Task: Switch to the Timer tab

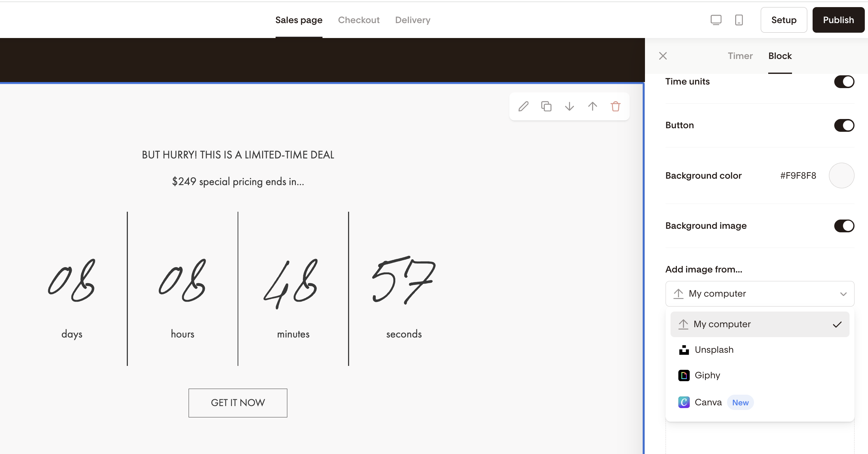Action: click(740, 56)
